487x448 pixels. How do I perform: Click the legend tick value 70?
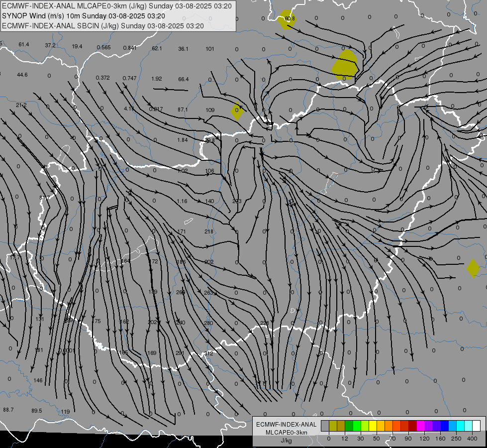point(392,439)
